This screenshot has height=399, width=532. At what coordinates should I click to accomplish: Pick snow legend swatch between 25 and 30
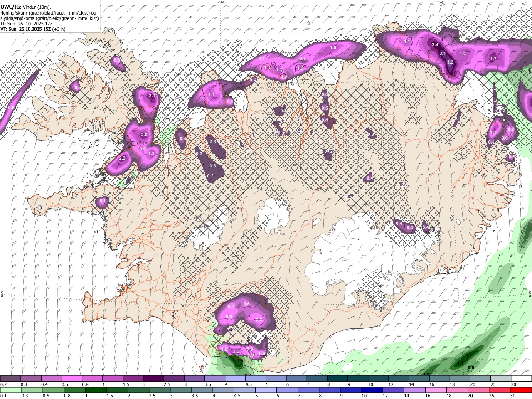pyautogui.click(x=501, y=378)
